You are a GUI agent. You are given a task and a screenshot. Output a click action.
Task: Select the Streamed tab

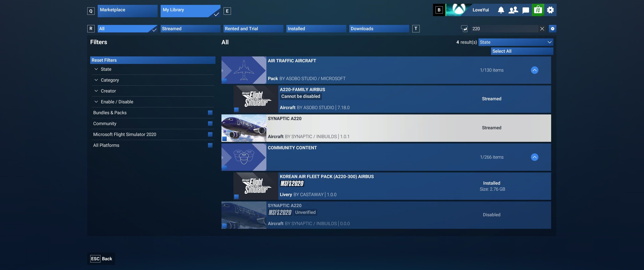click(x=191, y=28)
